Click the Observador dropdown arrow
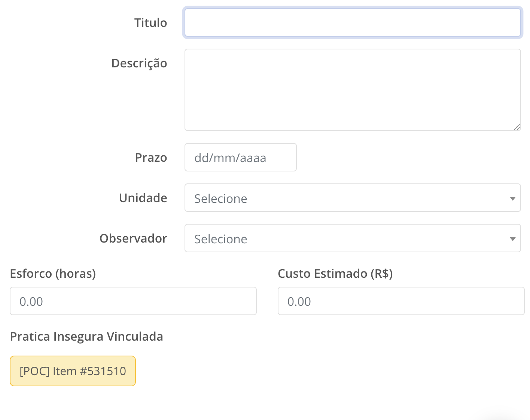 (512, 239)
